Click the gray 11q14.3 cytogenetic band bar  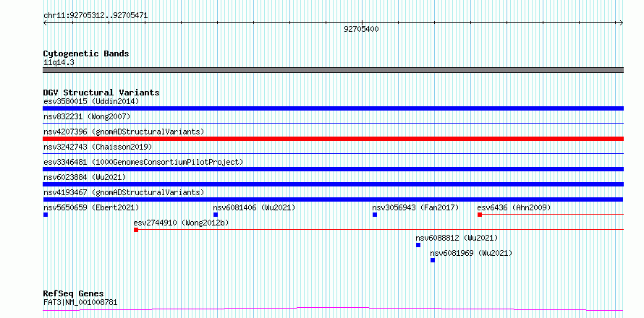(x=333, y=70)
